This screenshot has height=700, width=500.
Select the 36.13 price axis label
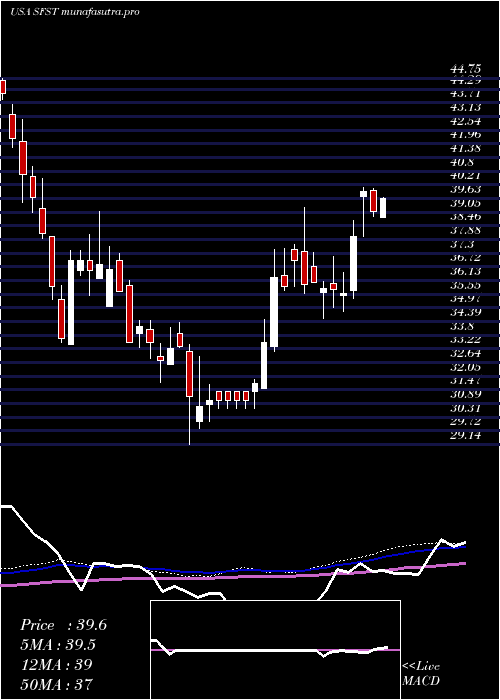pyautogui.click(x=466, y=271)
